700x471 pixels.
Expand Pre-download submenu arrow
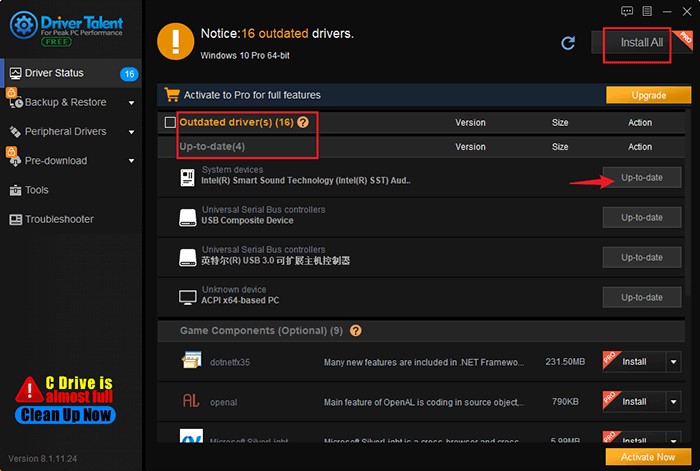(x=131, y=161)
